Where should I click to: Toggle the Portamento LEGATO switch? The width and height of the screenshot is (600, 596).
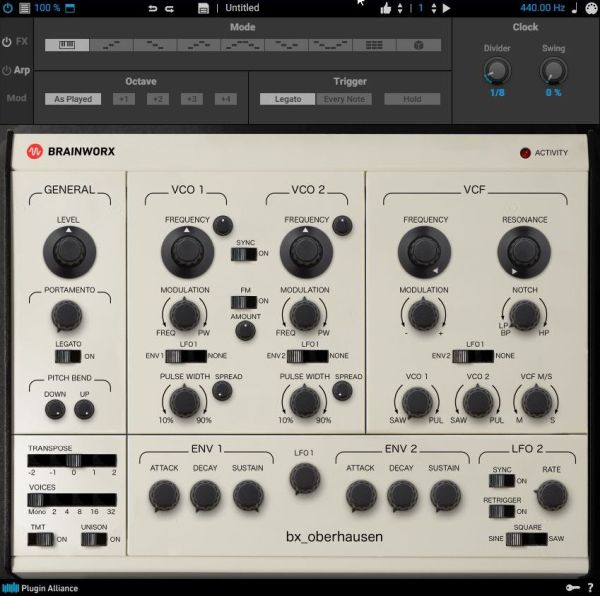[68, 357]
